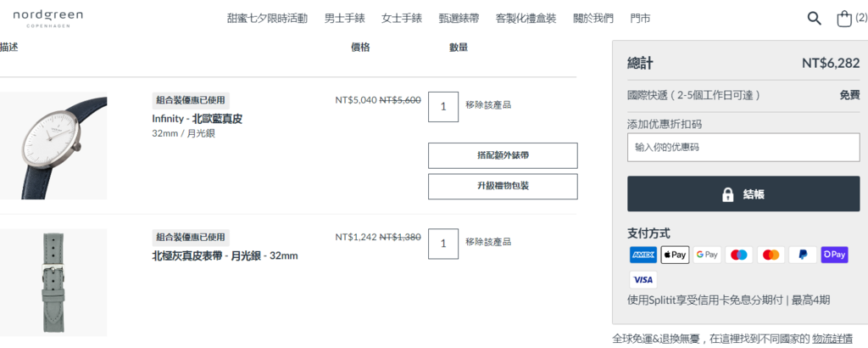The width and height of the screenshot is (868, 348).
Task: Select the Shop Pay payment icon
Action: [834, 255]
